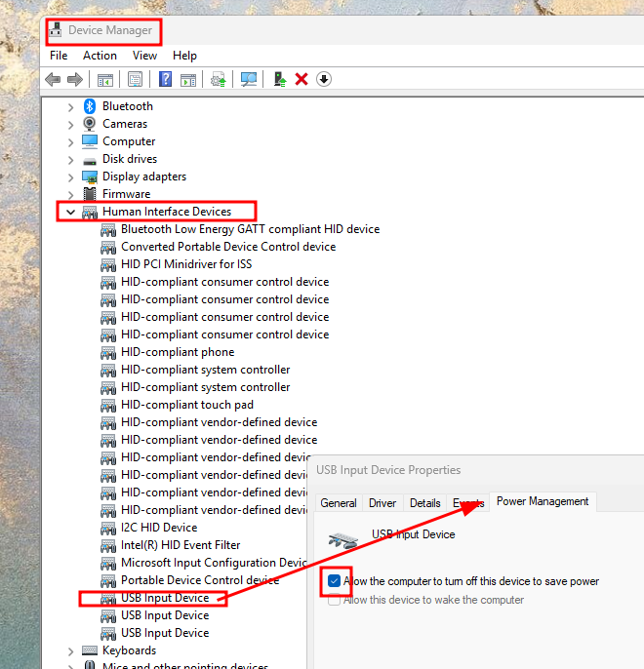Select Intel(R) HID Event Filter entry

[181, 545]
